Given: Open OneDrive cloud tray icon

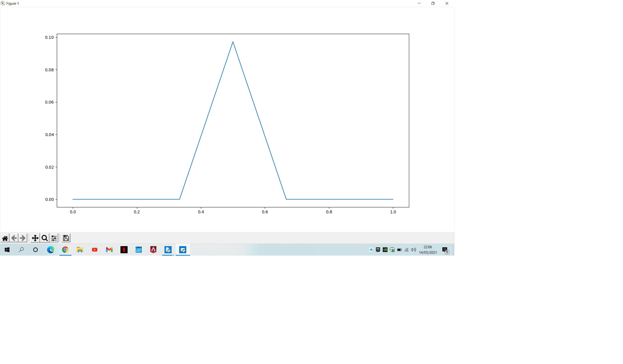Looking at the screenshot, I should coord(371,250).
